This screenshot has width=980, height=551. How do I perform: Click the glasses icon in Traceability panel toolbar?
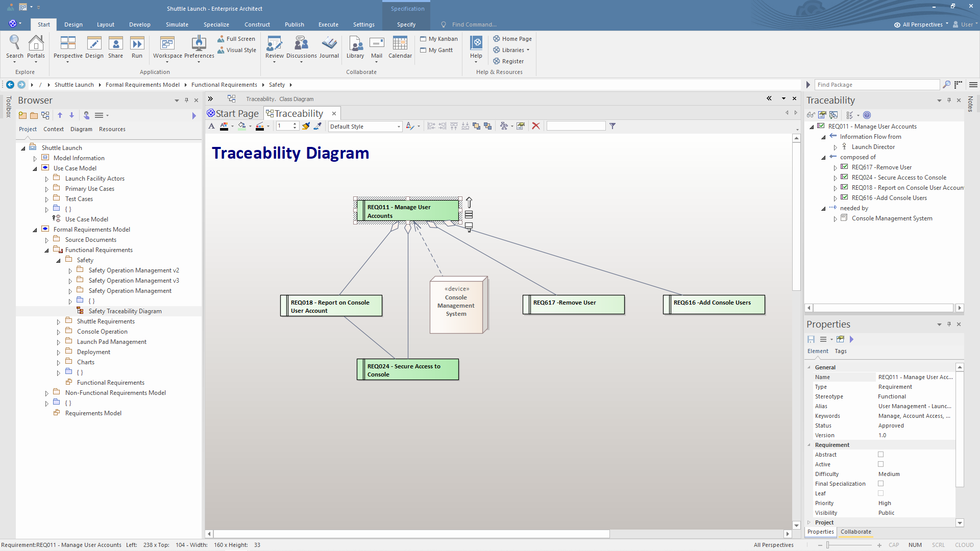[x=811, y=115]
